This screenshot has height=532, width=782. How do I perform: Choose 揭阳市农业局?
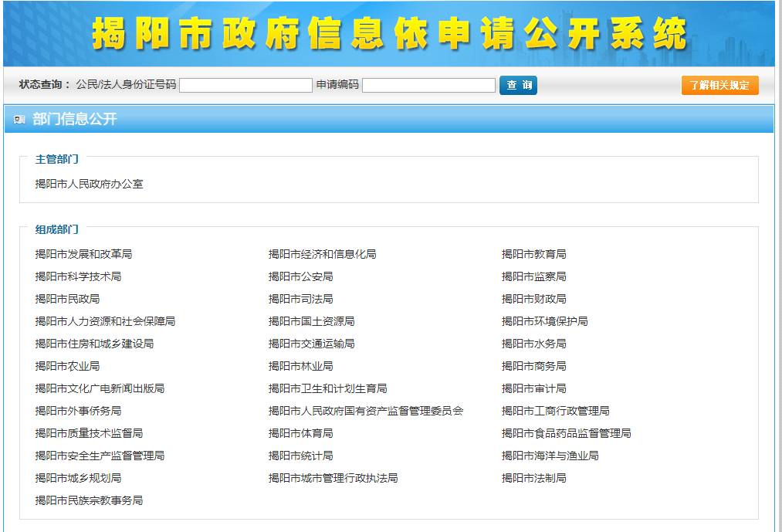(67, 366)
